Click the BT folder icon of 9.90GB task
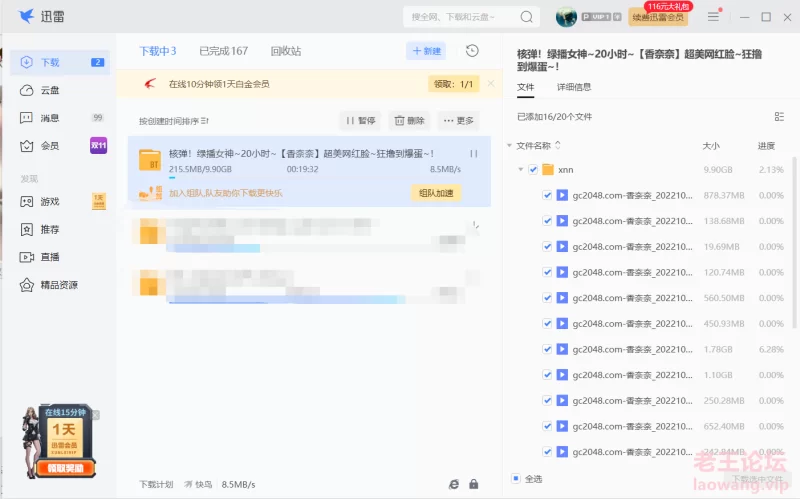Viewport: 800px width, 499px height. (x=150, y=160)
